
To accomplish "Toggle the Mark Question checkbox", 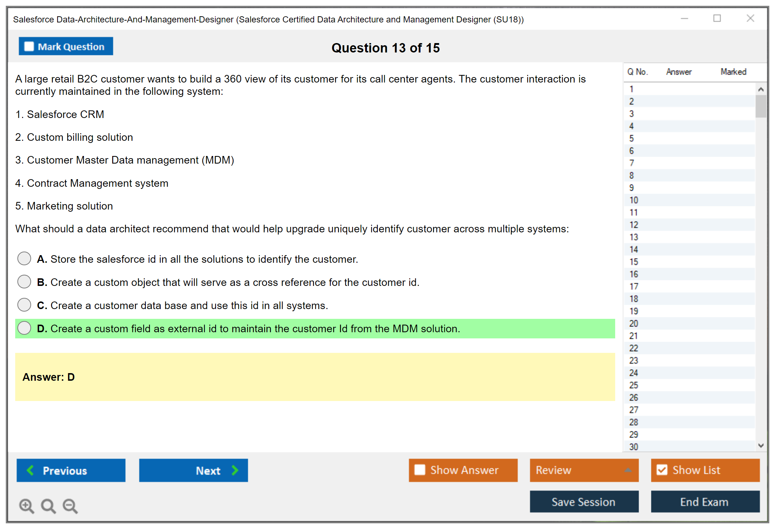I will pos(29,47).
